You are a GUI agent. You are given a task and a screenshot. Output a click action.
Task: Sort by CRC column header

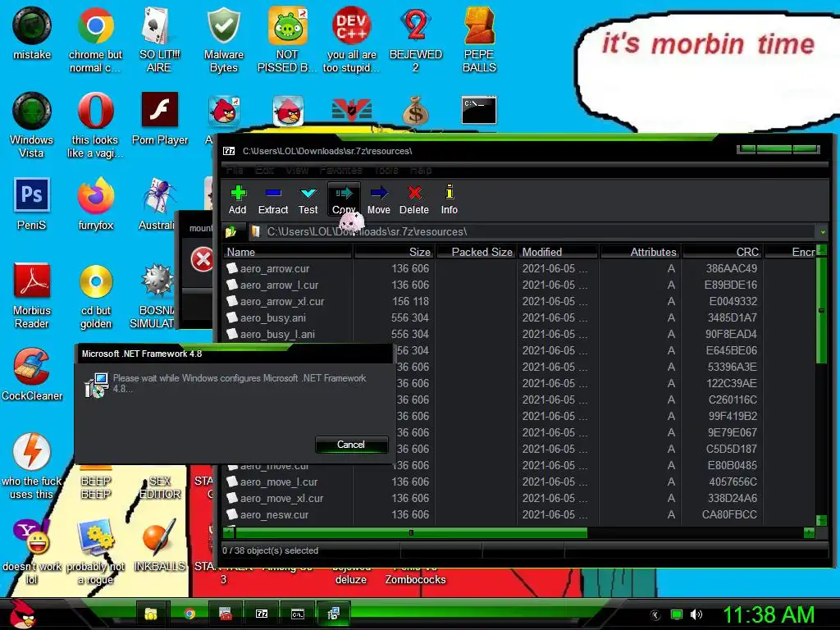(x=722, y=252)
